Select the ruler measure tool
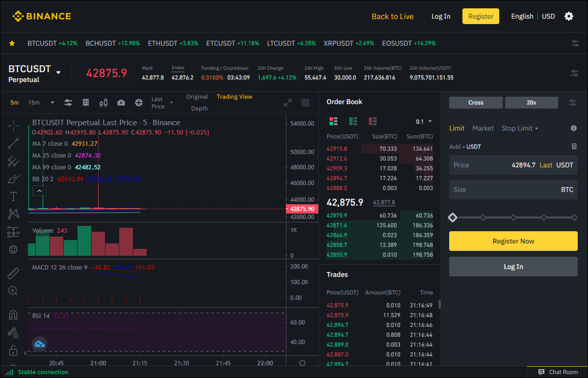588x378 pixels. click(13, 273)
